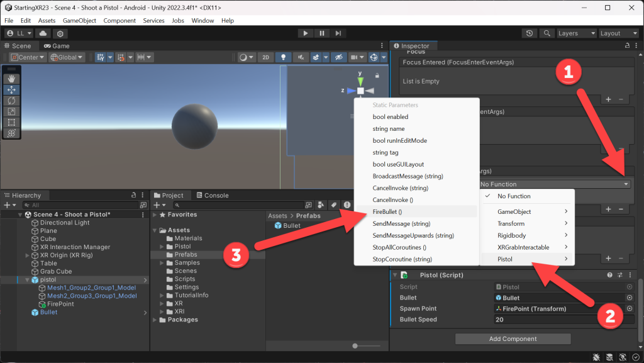Select the Transform tool
Viewport: 644px width, 363px height.
coord(11,133)
